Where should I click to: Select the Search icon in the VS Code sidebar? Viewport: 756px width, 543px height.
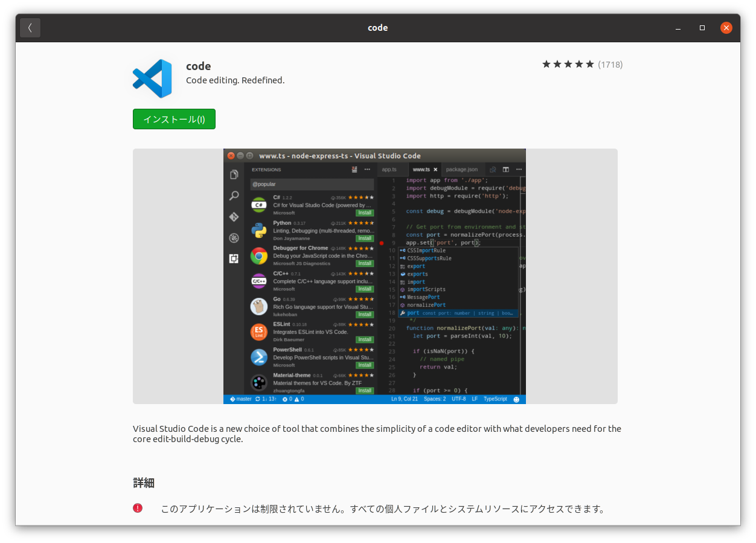click(x=233, y=194)
